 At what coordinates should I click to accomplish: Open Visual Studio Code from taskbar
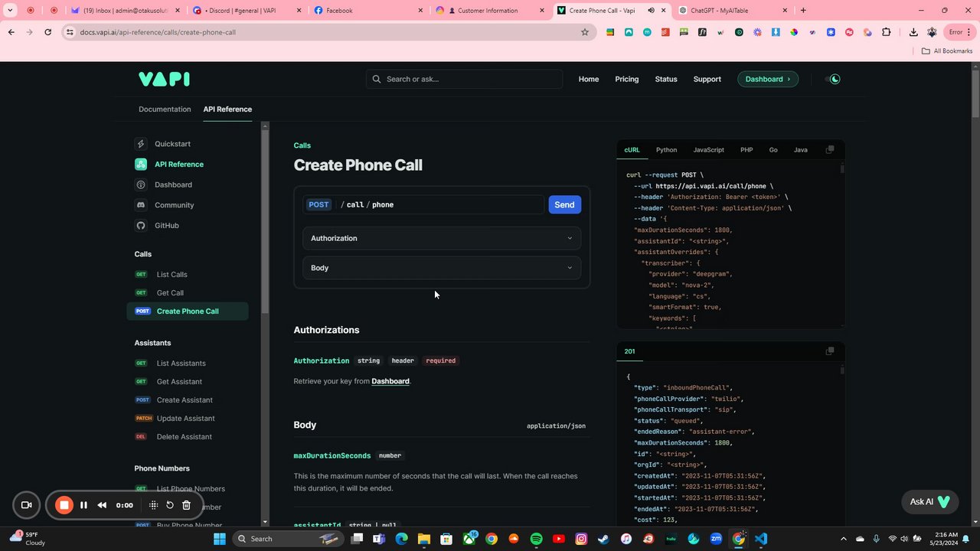pyautogui.click(x=760, y=539)
